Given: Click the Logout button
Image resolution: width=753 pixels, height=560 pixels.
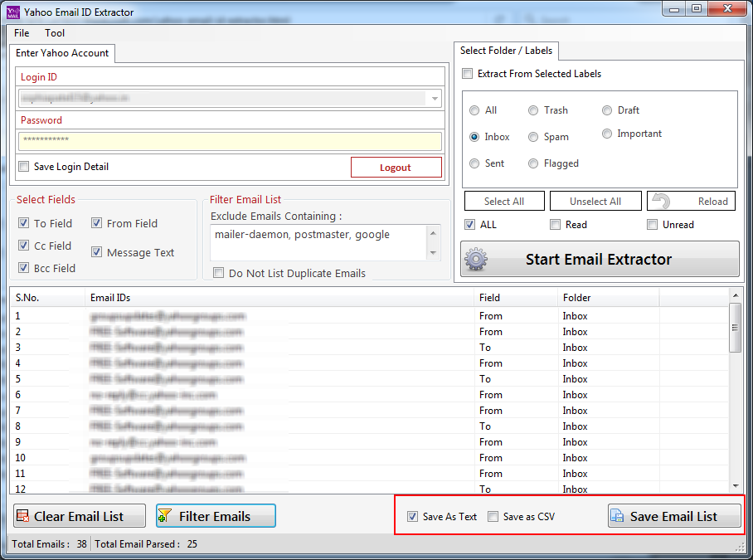Looking at the screenshot, I should coord(396,167).
